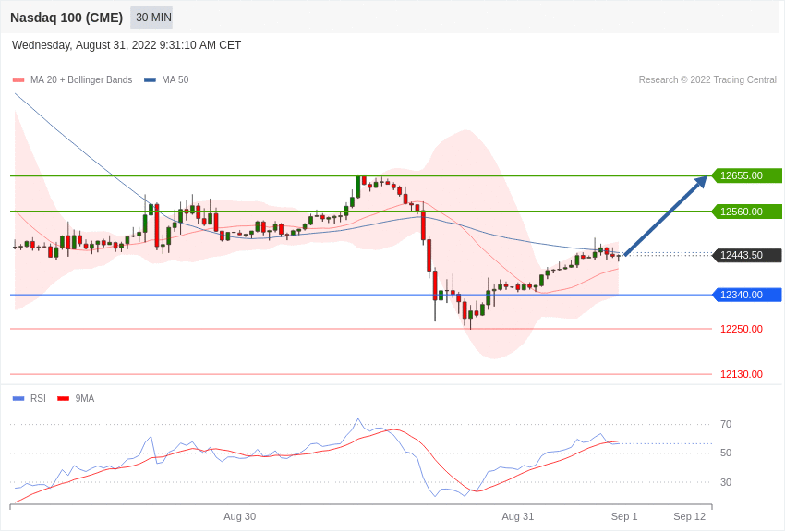Viewport: 785px width, 532px height.
Task: Click the RSI 50 axis label
Action: (x=726, y=453)
